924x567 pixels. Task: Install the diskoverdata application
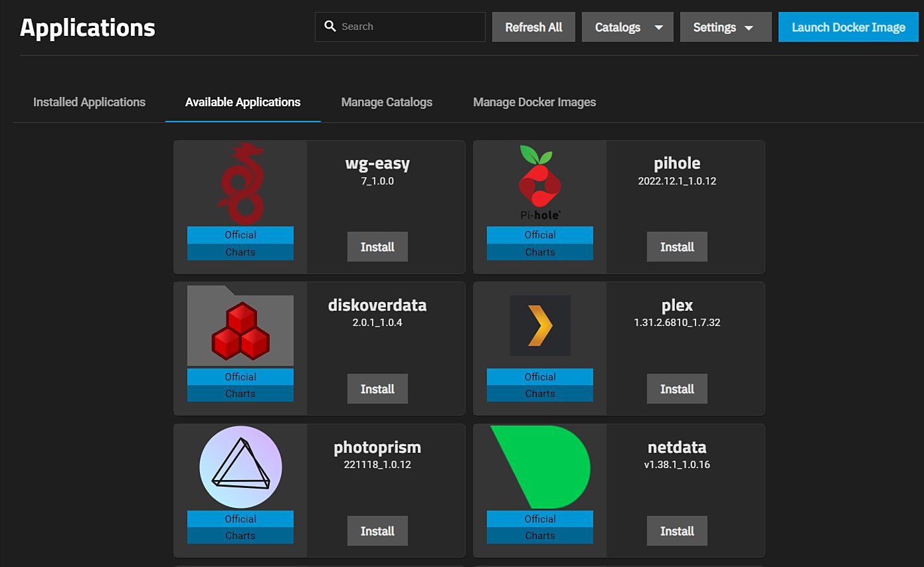click(377, 389)
